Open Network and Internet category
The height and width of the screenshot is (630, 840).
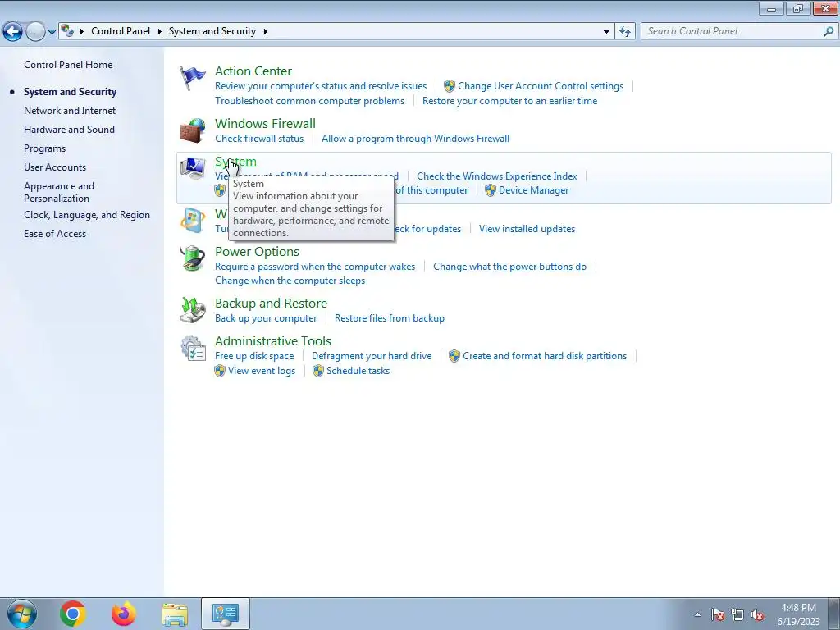(x=70, y=111)
